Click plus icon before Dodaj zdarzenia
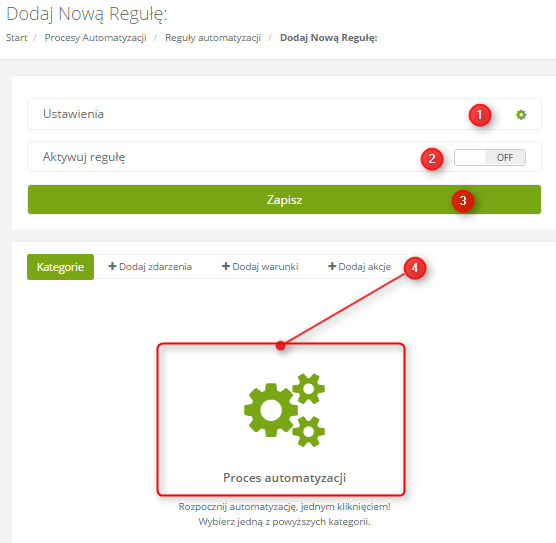The height and width of the screenshot is (543, 556). pyautogui.click(x=112, y=266)
